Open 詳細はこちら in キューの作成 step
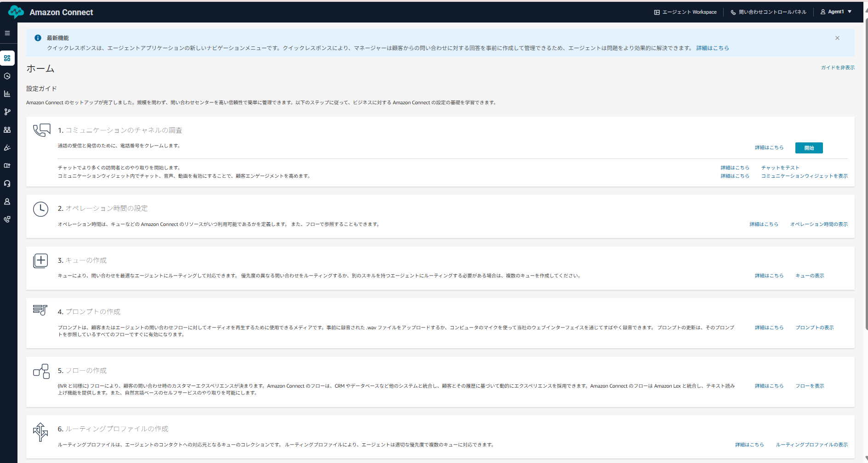868x463 pixels. tap(769, 276)
